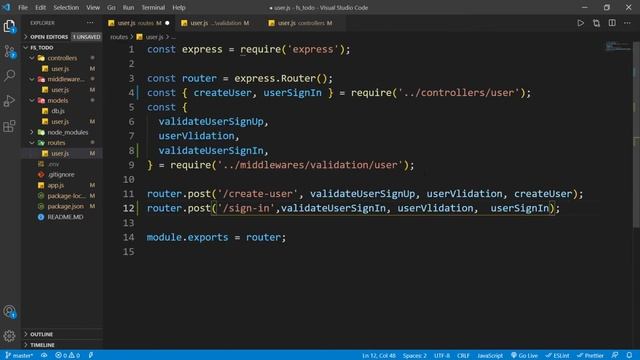Open .gitignore in the explorer
The image size is (640, 360).
[60, 175]
